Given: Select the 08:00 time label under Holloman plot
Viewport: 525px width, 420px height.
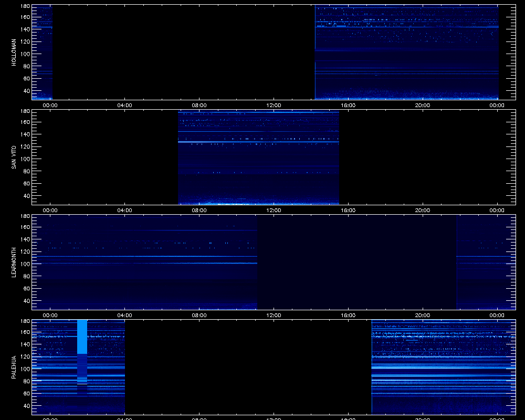Looking at the screenshot, I should pos(199,105).
